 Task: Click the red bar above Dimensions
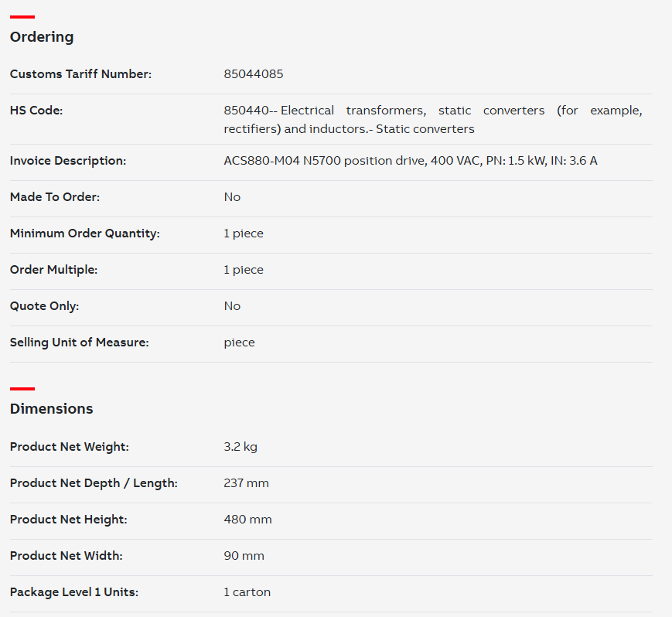click(22, 389)
